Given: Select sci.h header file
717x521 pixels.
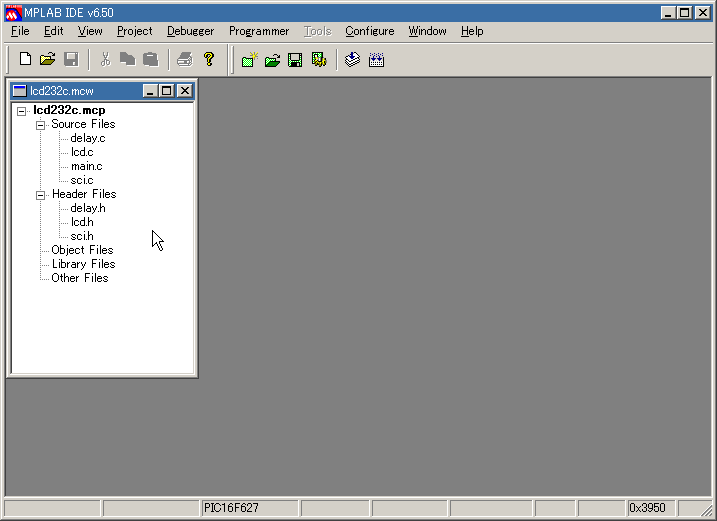Looking at the screenshot, I should point(82,236).
